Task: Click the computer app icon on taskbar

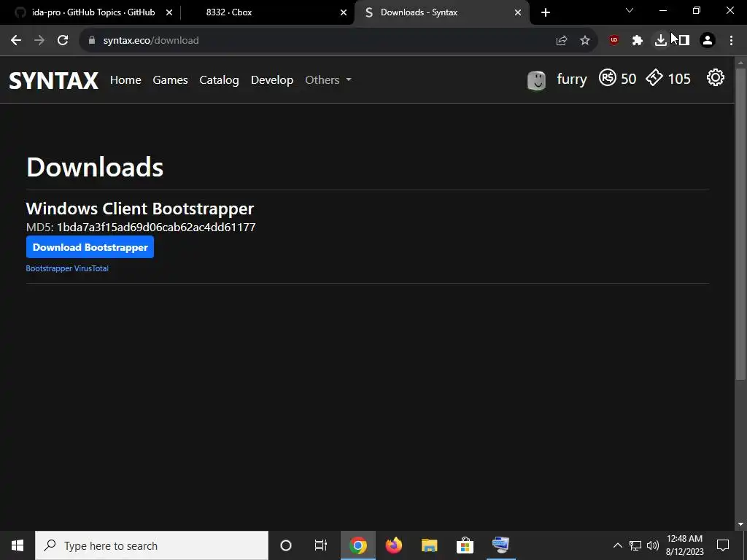Action: (500, 545)
